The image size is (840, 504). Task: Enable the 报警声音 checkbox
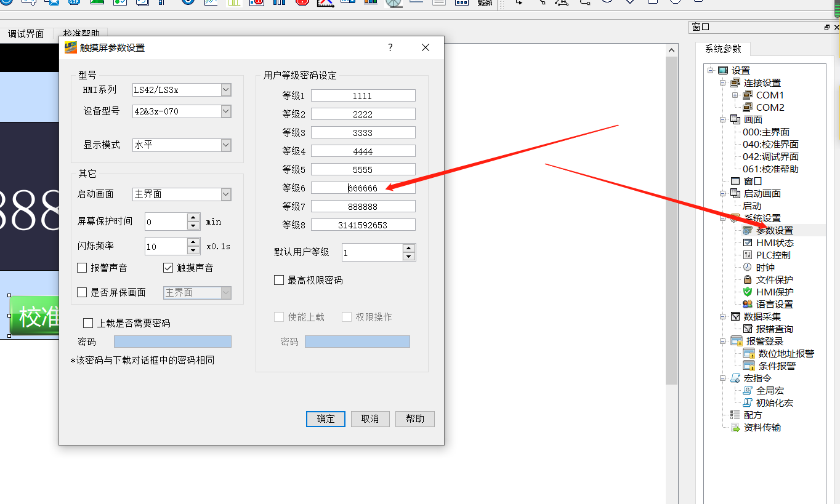[x=82, y=268]
